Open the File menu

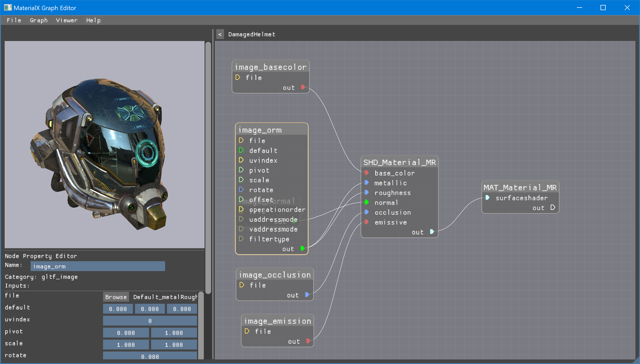(x=14, y=20)
